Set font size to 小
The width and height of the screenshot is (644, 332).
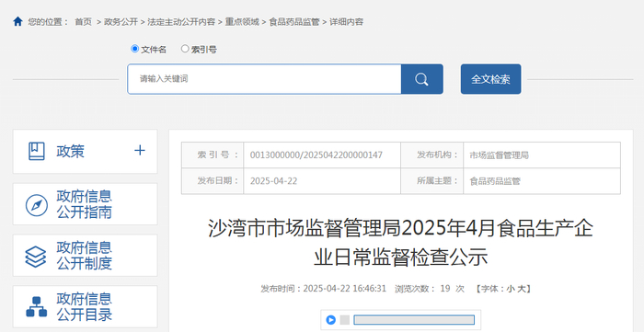click(510, 289)
